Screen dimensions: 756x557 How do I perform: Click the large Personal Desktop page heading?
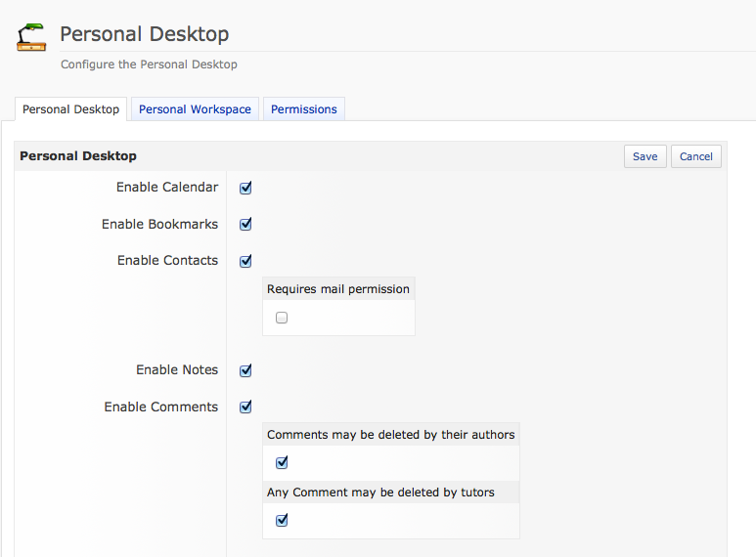144,34
